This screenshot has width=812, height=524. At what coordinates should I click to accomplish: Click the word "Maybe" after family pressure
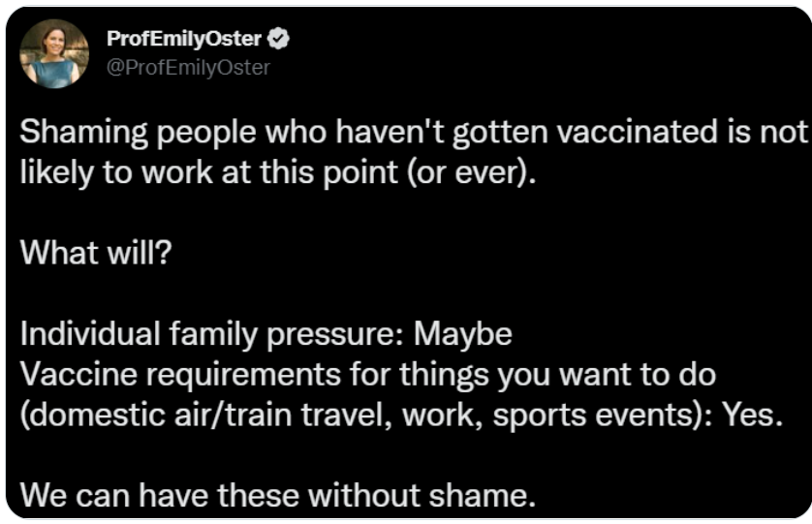pos(462,335)
